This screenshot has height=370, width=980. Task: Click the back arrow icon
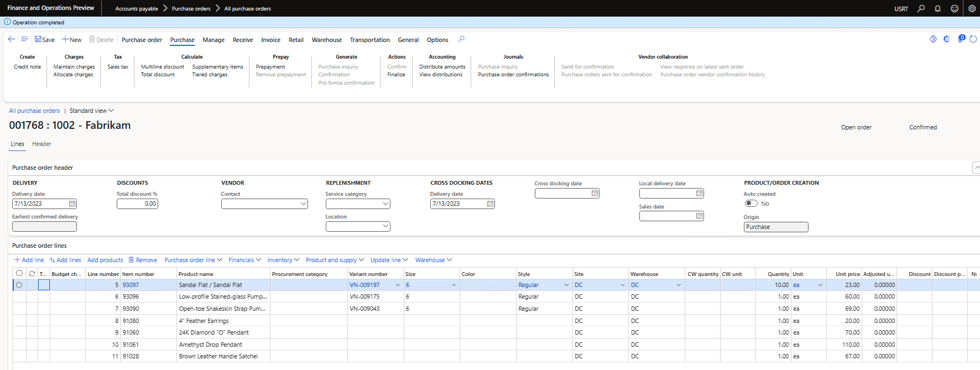tap(12, 39)
